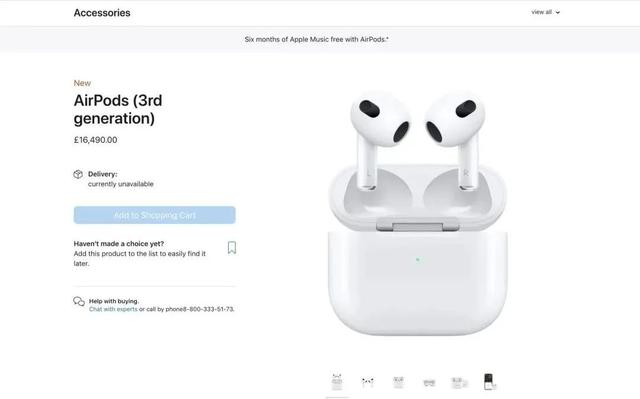Select last thumbnail with black iPhone

490,382
